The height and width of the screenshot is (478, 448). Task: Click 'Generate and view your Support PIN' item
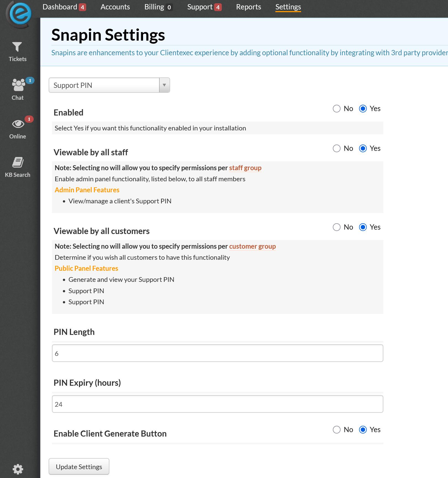[121, 280]
